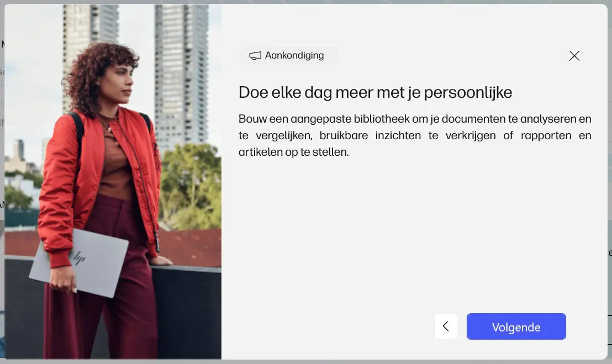Close the announcement dialog with the X

574,56
